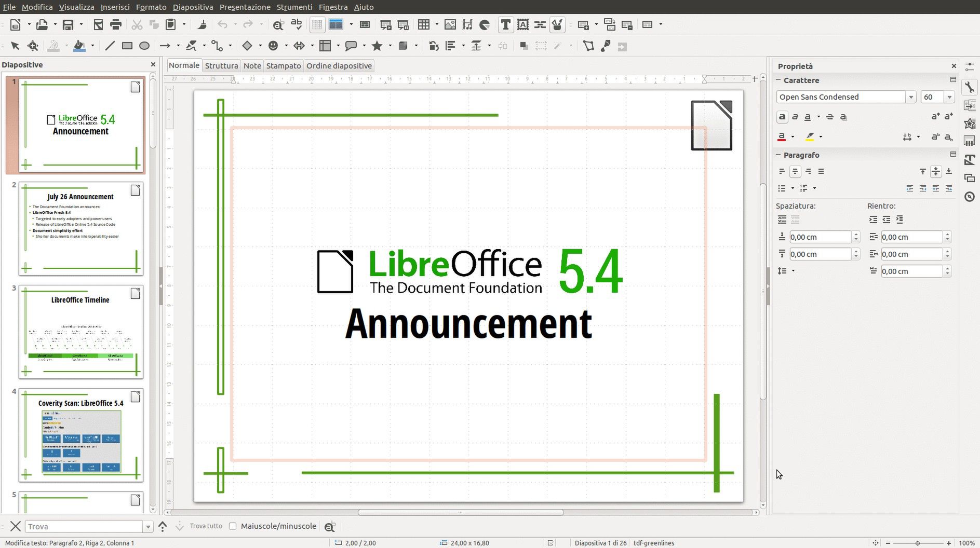Viewport: 980px width, 548px height.
Task: Open the font name dropdown list
Action: (x=910, y=97)
